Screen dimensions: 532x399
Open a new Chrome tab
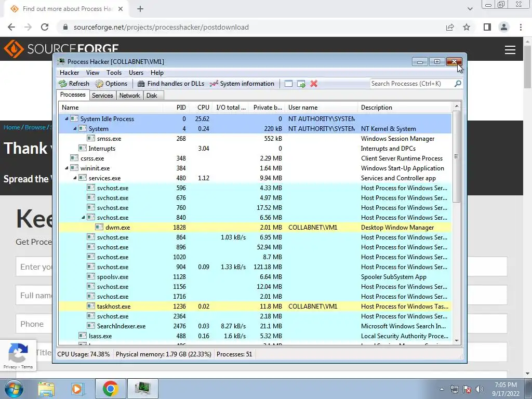[x=140, y=9]
